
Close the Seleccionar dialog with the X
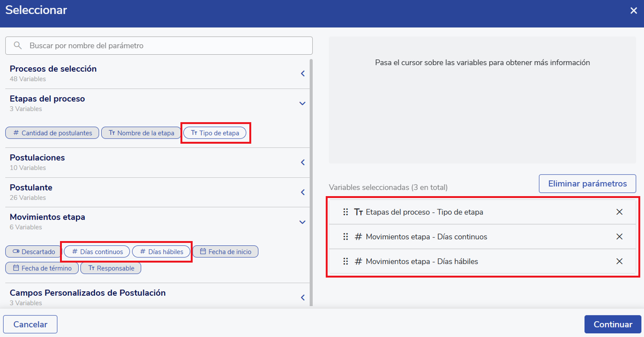coord(634,10)
